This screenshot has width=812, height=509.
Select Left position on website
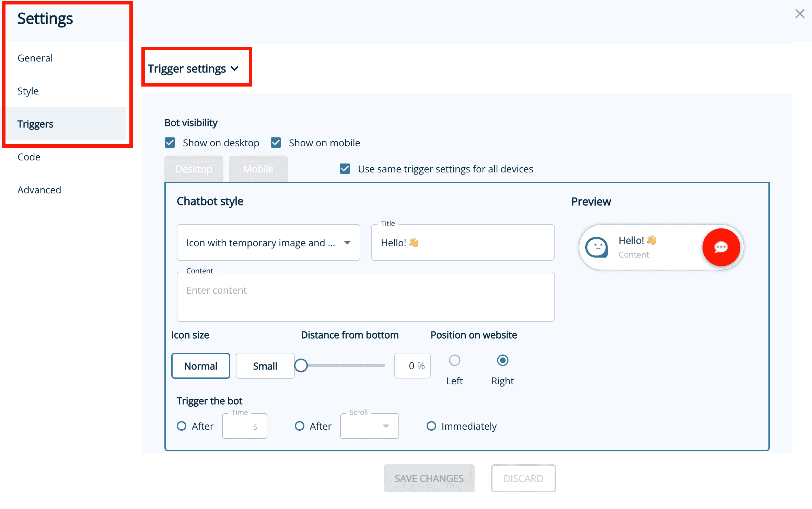pos(454,360)
